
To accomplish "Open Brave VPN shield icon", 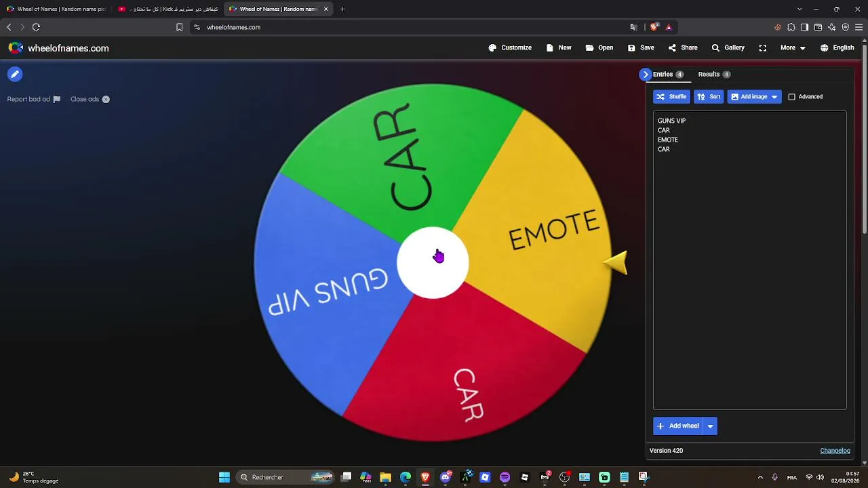I will coord(845,27).
